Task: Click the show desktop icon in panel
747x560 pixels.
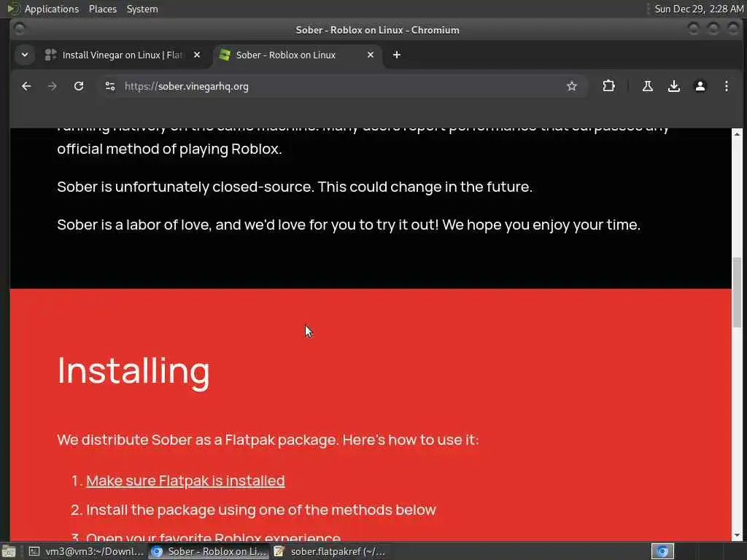Action: 9,551
